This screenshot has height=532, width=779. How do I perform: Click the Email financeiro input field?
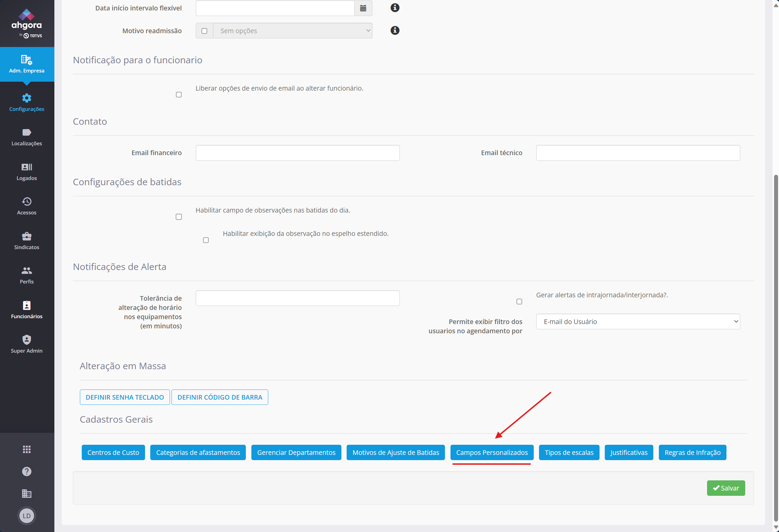297,153
